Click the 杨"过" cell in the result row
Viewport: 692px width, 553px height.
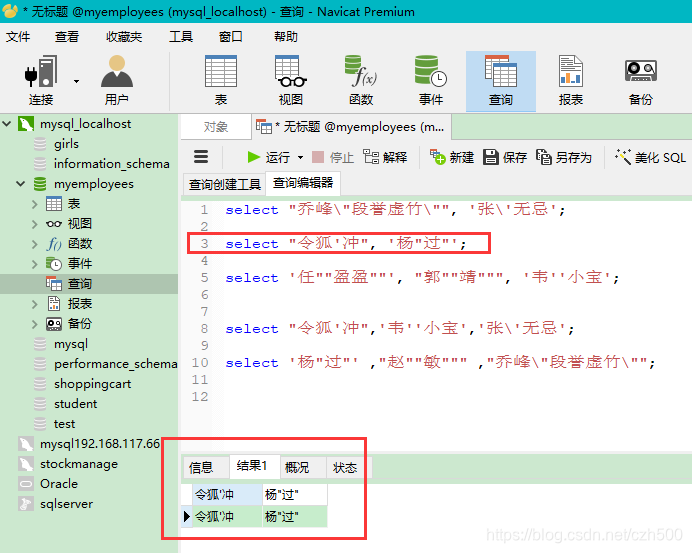tap(295, 516)
